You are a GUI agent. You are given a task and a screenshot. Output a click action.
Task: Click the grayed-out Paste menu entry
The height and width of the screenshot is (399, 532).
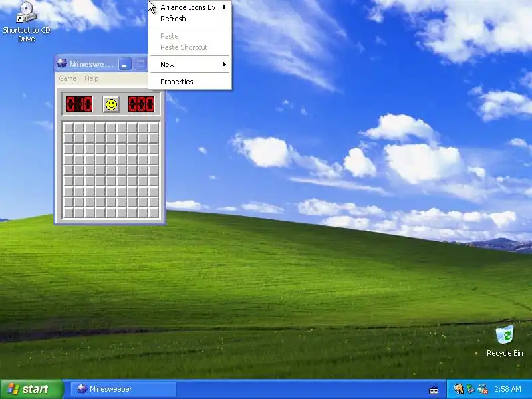coord(190,36)
